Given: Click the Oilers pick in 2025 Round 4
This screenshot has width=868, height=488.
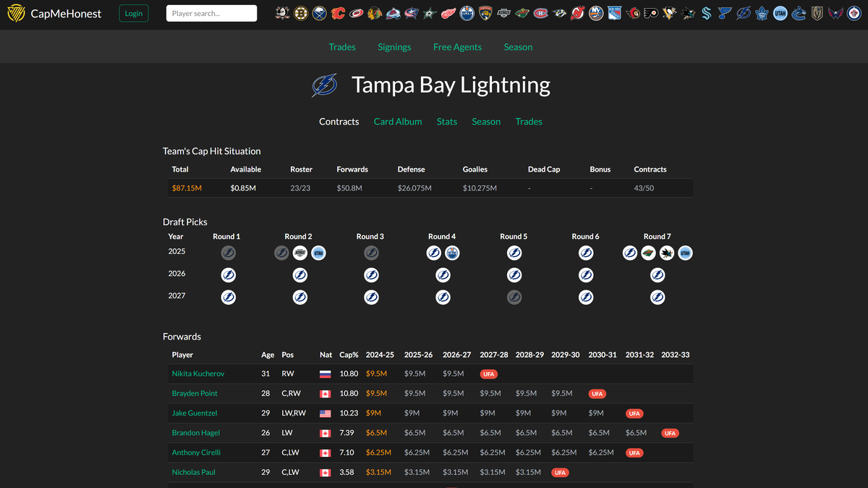Looking at the screenshot, I should click(x=452, y=253).
